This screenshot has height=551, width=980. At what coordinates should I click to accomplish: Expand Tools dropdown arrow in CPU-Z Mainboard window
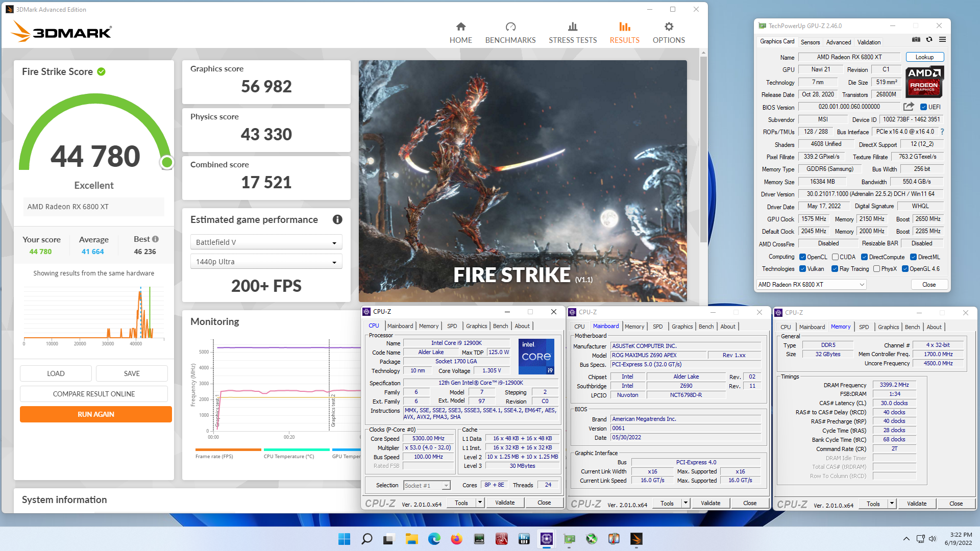(x=685, y=503)
